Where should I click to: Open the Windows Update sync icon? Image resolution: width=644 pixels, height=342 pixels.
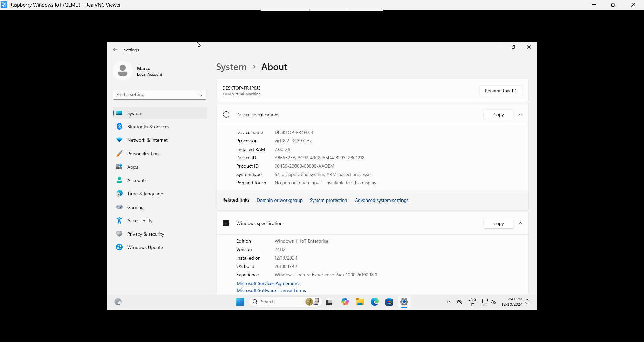point(119,247)
